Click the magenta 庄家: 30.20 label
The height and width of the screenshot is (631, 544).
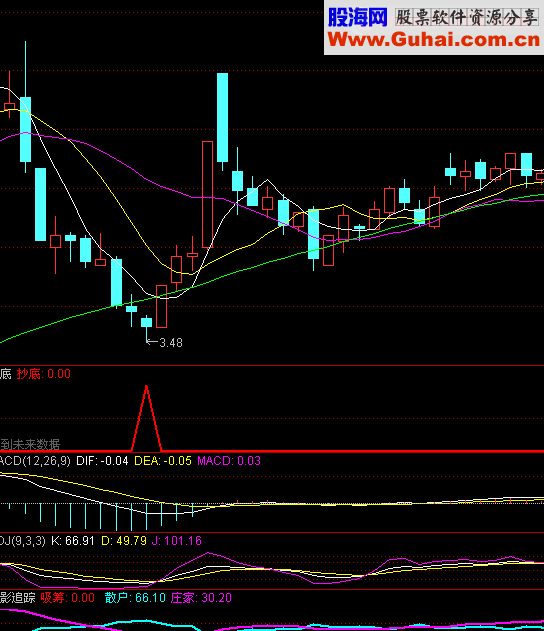pos(201,598)
